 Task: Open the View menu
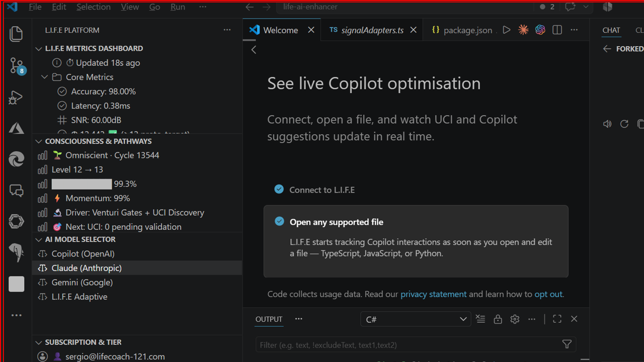pos(130,7)
